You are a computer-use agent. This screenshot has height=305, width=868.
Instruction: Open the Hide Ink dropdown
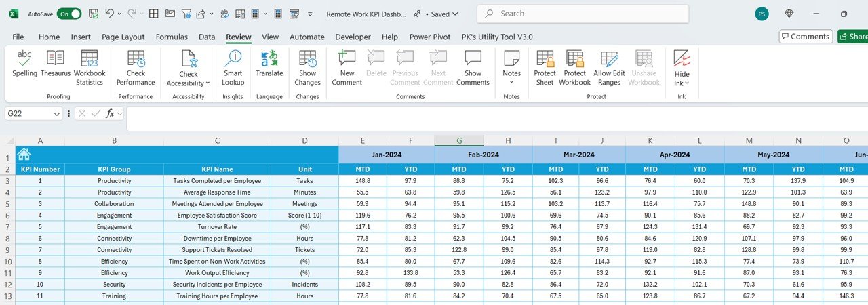pyautogui.click(x=682, y=68)
